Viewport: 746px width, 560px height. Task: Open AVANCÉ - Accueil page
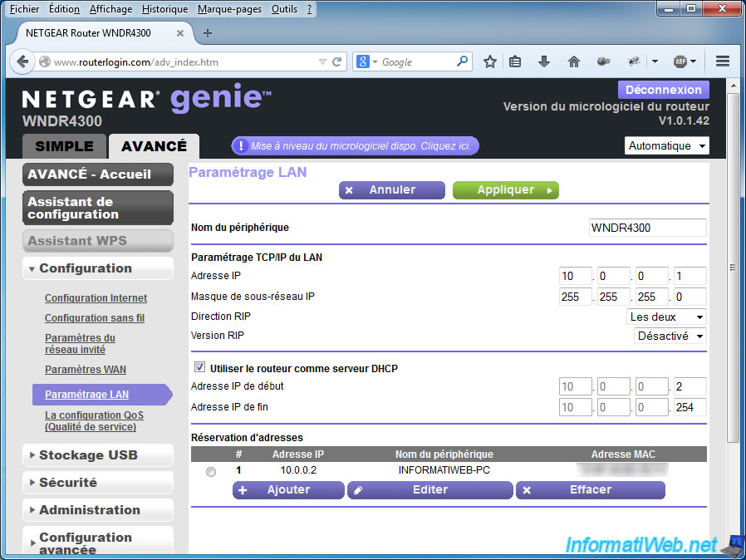98,174
